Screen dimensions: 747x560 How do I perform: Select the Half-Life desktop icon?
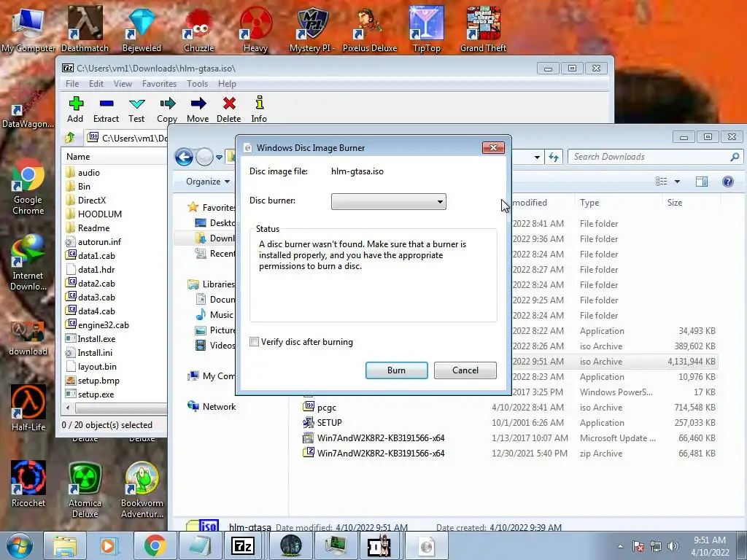[28, 408]
